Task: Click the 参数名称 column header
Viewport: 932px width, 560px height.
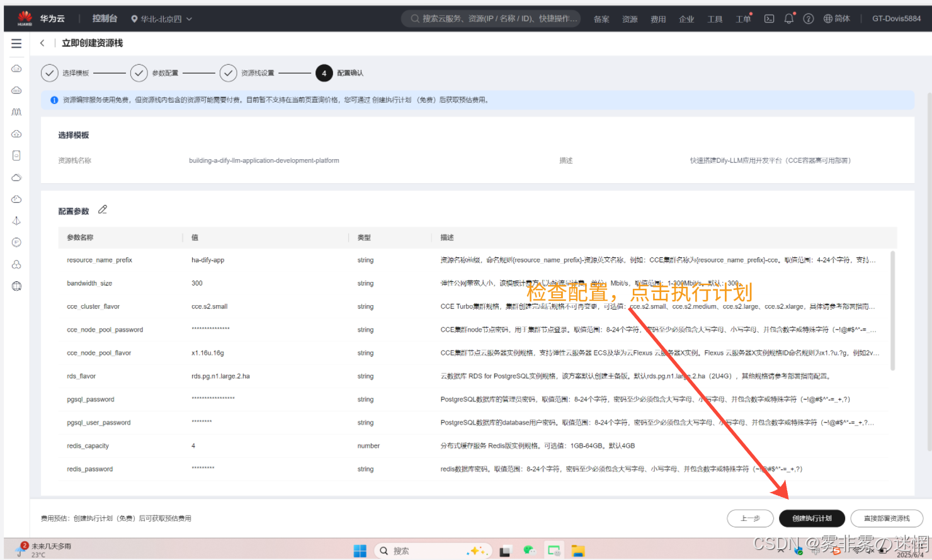Action: [80, 237]
